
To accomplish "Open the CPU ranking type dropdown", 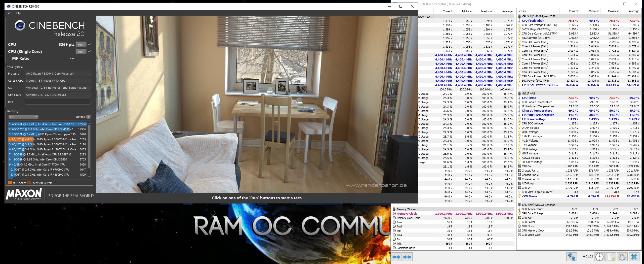I will (23, 117).
